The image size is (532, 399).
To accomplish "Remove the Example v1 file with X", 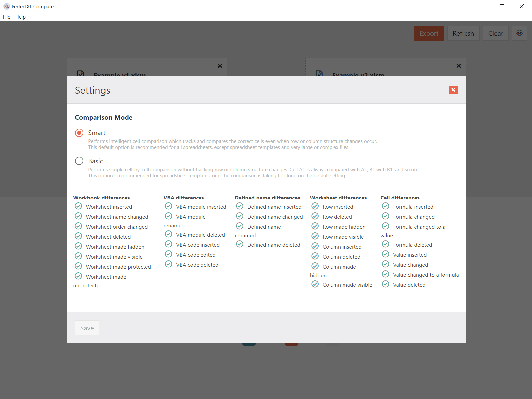I will 220,66.
